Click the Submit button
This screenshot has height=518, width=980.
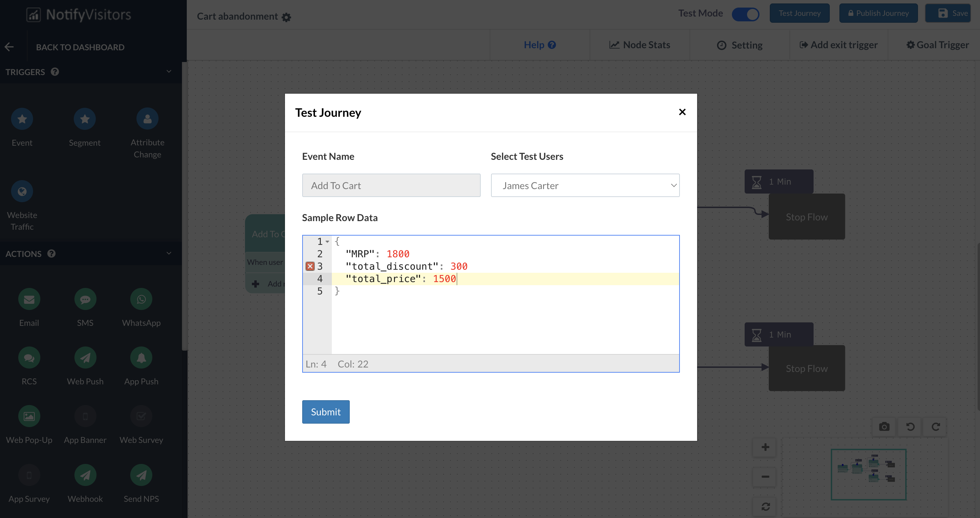325,412
